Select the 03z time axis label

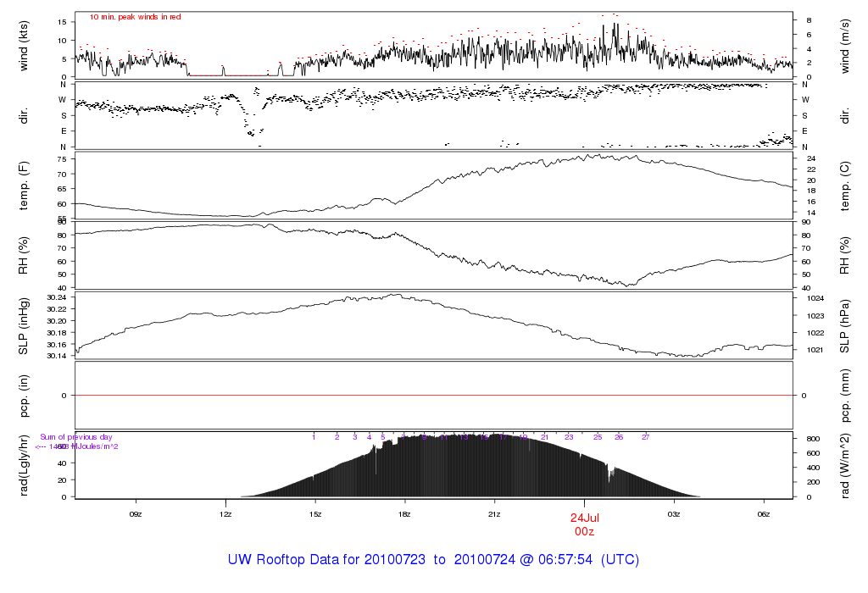[674, 514]
